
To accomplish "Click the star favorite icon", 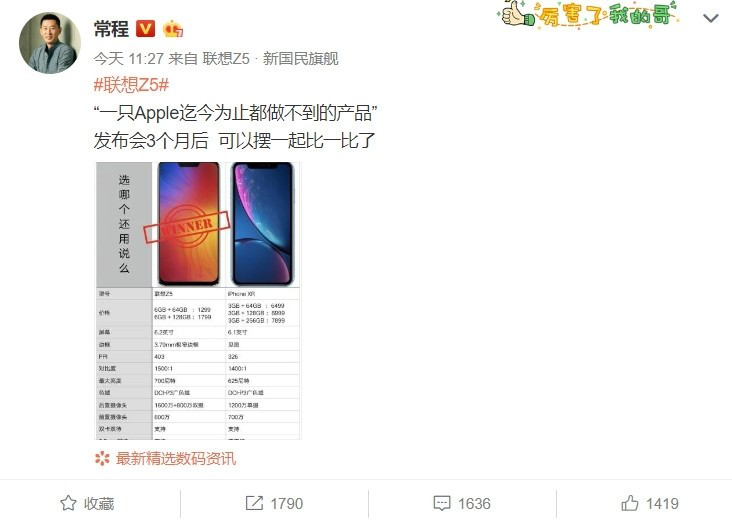I will (x=68, y=503).
